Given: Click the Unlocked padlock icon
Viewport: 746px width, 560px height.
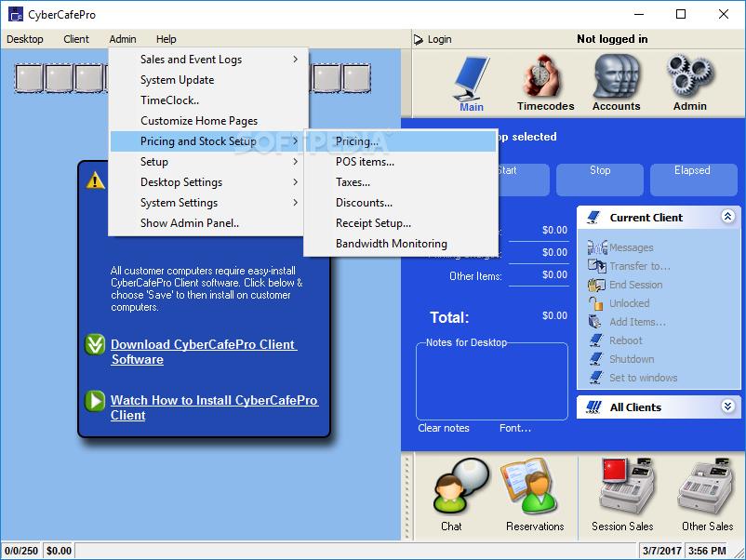Looking at the screenshot, I should [x=595, y=303].
